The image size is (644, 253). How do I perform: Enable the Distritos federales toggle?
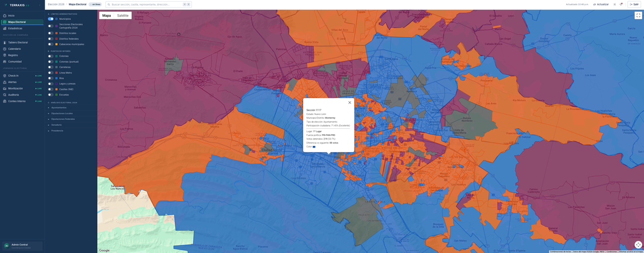[50, 39]
